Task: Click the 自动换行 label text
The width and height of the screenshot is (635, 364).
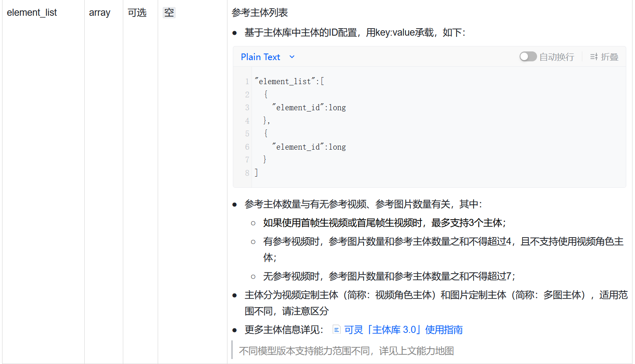Action: click(x=557, y=57)
